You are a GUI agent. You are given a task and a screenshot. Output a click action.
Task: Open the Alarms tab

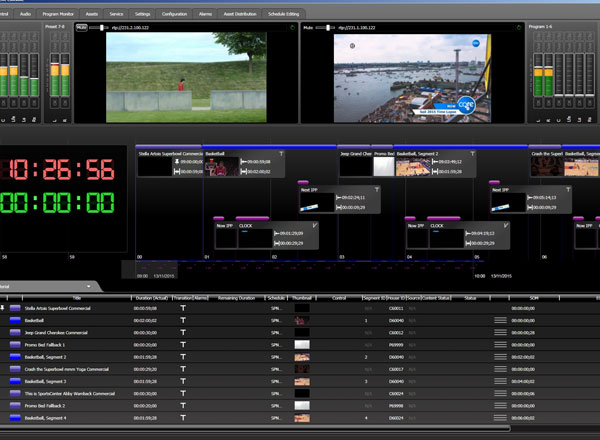point(205,14)
